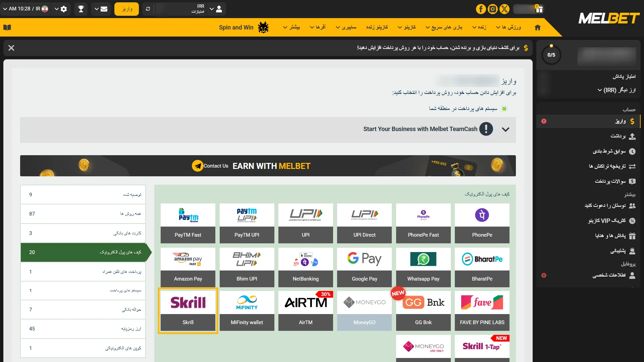This screenshot has width=644, height=362.
Task: Click the trophy icon in top bar
Action: [x=81, y=9]
